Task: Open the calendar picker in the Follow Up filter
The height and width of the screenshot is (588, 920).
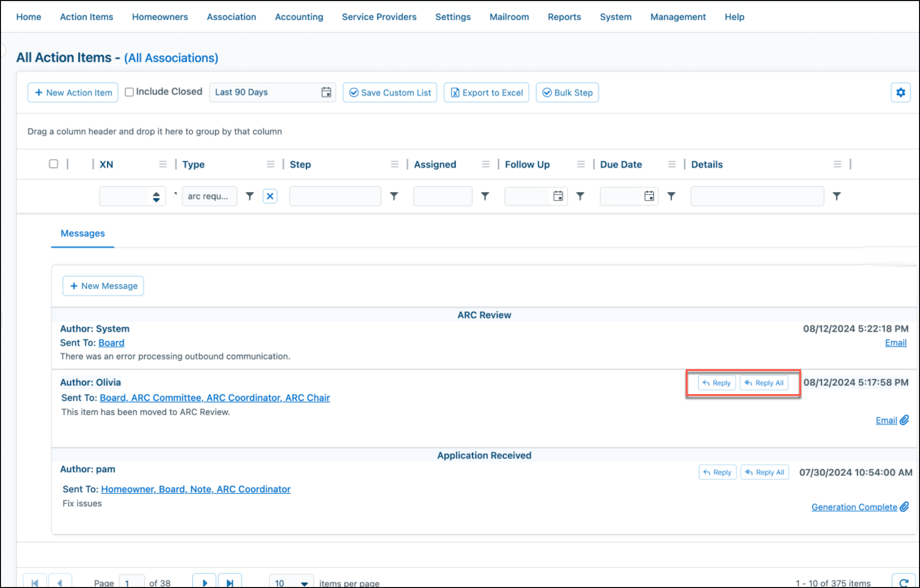Action: (x=558, y=196)
